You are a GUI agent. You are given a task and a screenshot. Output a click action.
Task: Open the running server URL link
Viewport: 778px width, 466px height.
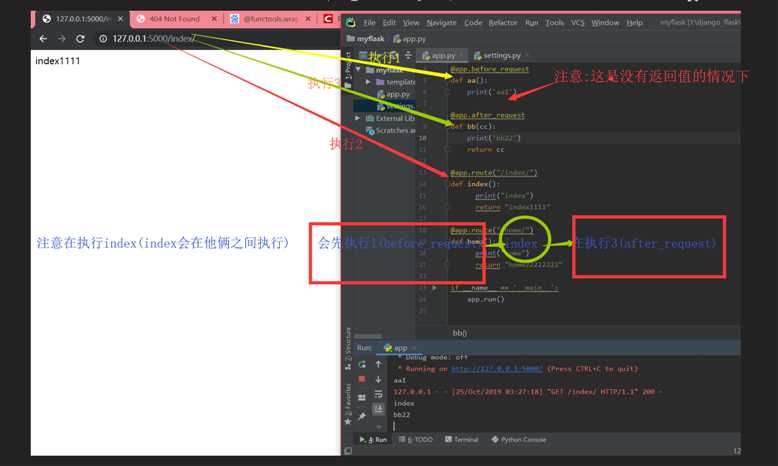coord(496,369)
